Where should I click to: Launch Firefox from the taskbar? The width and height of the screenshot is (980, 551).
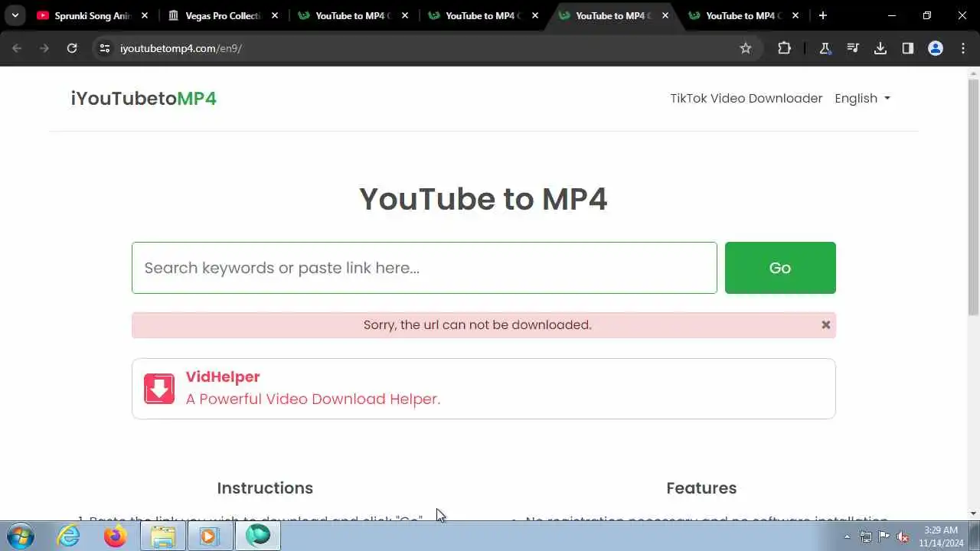tap(116, 536)
